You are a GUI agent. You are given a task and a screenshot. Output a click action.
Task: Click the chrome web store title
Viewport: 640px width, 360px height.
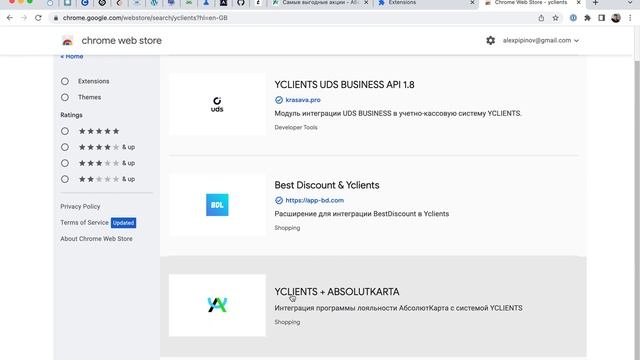122,40
